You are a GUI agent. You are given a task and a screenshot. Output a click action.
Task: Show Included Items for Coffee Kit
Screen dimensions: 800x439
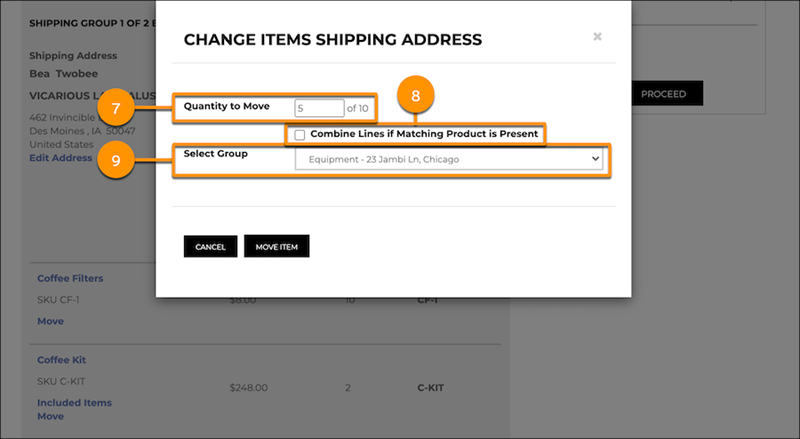(74, 403)
